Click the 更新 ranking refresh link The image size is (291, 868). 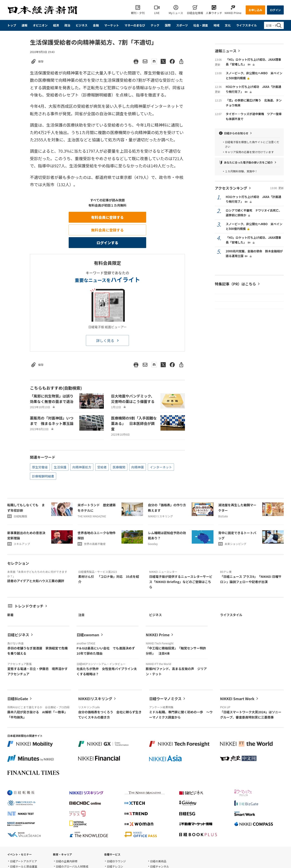click(x=281, y=188)
